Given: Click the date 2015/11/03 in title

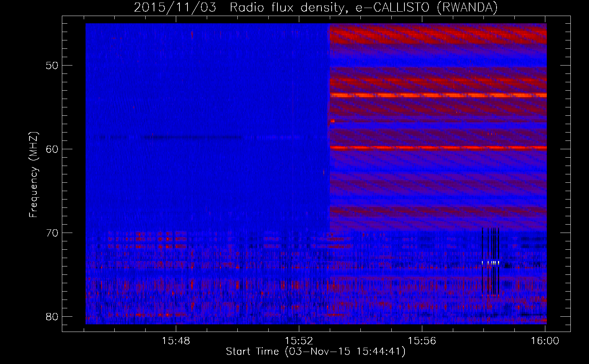Looking at the screenshot, I should (x=175, y=8).
